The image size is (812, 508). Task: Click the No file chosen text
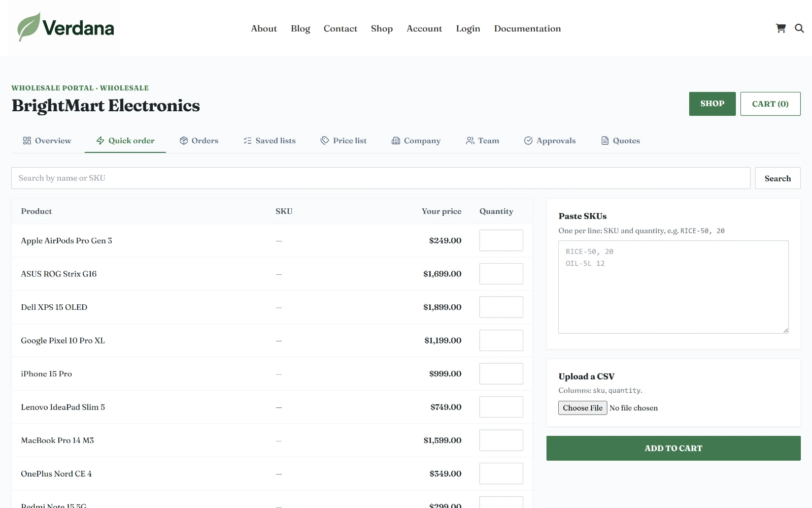633,408
